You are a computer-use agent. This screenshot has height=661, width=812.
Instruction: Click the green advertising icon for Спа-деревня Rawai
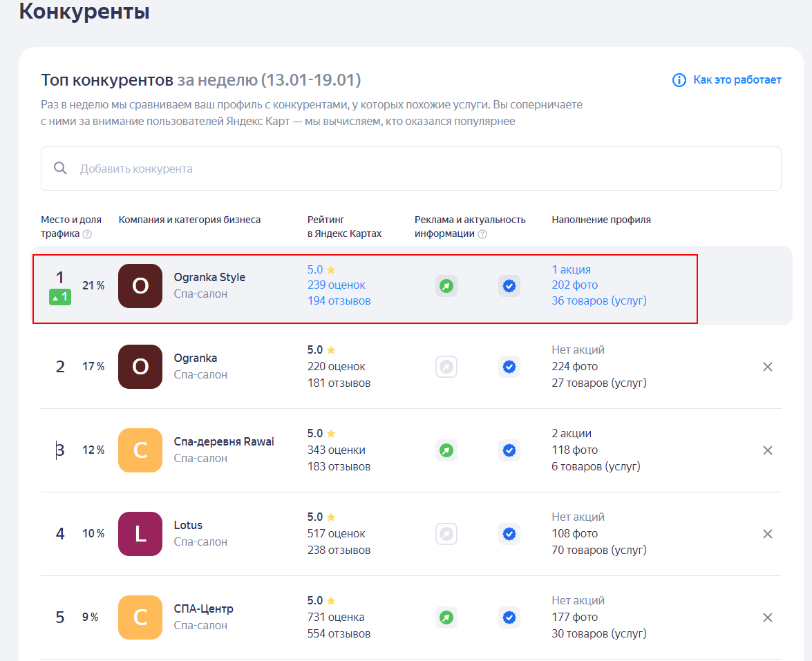[x=446, y=450]
